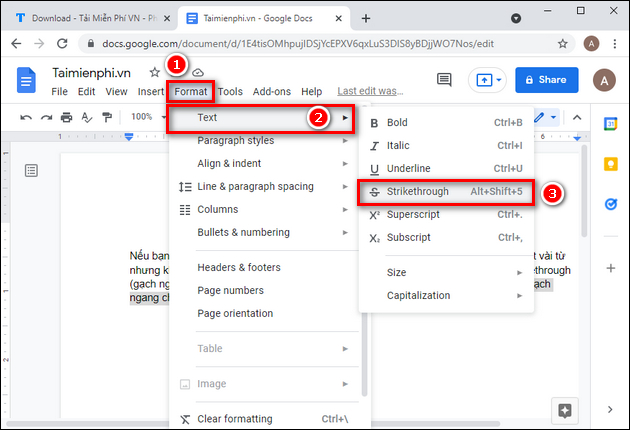The width and height of the screenshot is (630, 430).
Task: Star the Taimienphi.vn document
Action: click(155, 72)
